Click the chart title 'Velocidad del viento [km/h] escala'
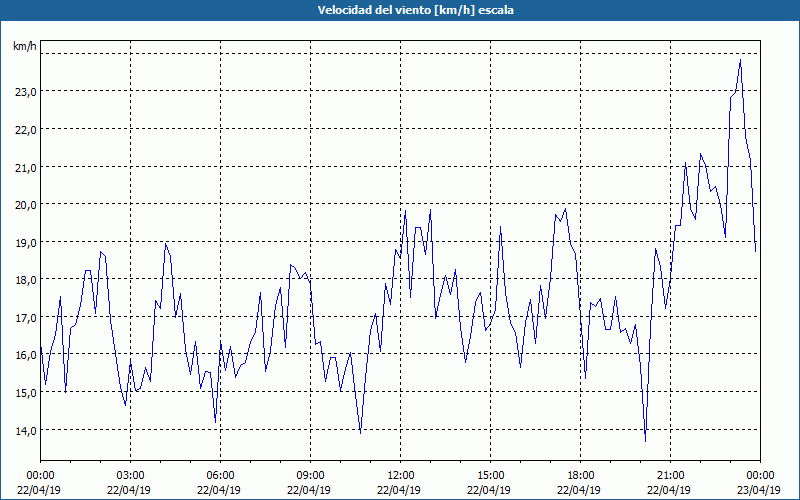This screenshot has width=800, height=500. click(415, 10)
